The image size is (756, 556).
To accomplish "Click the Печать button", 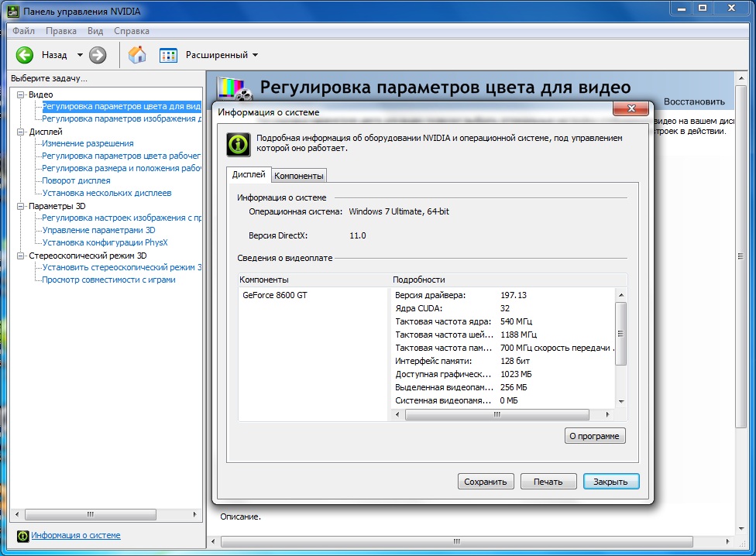I will point(548,482).
